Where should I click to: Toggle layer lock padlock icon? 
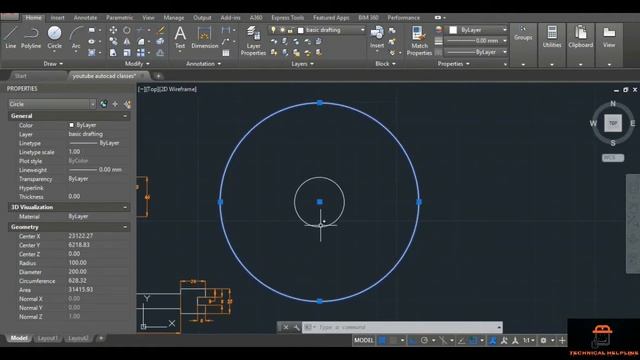[x=291, y=30]
